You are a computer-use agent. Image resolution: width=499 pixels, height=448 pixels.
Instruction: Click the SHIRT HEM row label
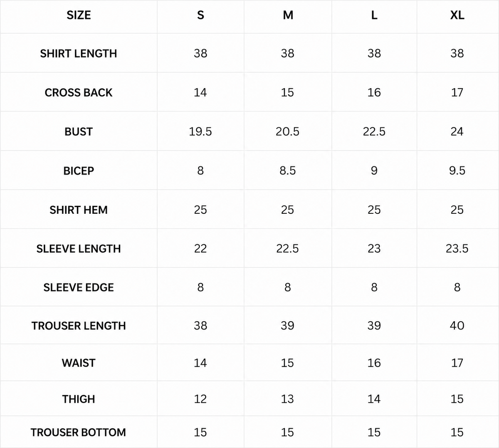(79, 210)
